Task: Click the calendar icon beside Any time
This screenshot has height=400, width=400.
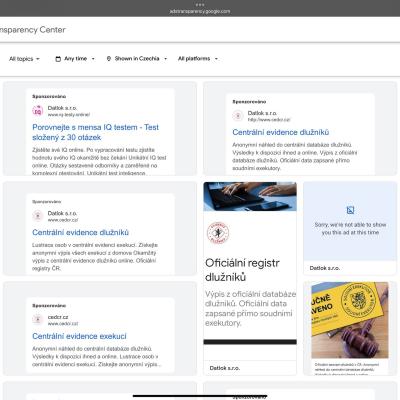Action: pos(58,59)
